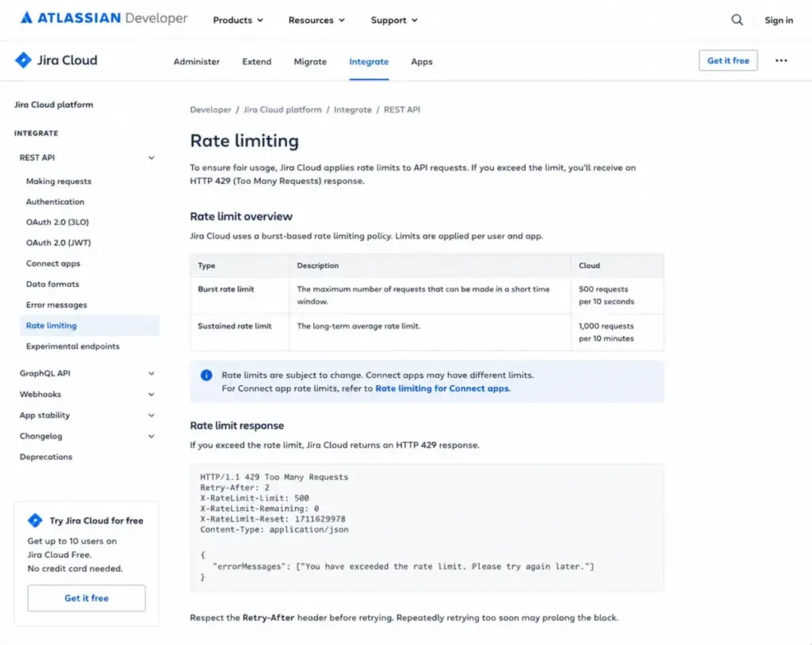This screenshot has width=812, height=645.
Task: Click the Atlassian Developer logo
Action: (x=104, y=18)
